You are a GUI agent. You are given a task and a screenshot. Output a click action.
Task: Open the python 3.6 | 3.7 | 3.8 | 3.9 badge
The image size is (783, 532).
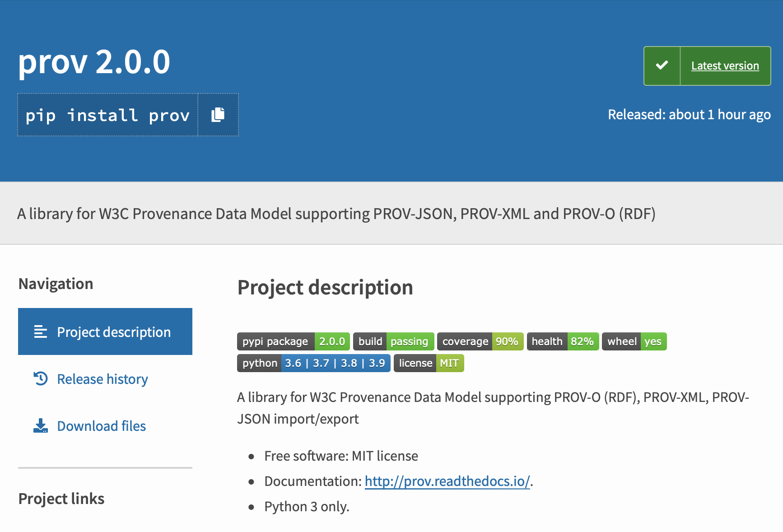click(314, 363)
